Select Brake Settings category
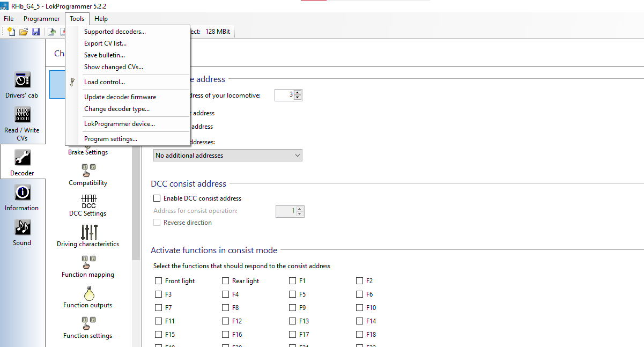 click(88, 152)
